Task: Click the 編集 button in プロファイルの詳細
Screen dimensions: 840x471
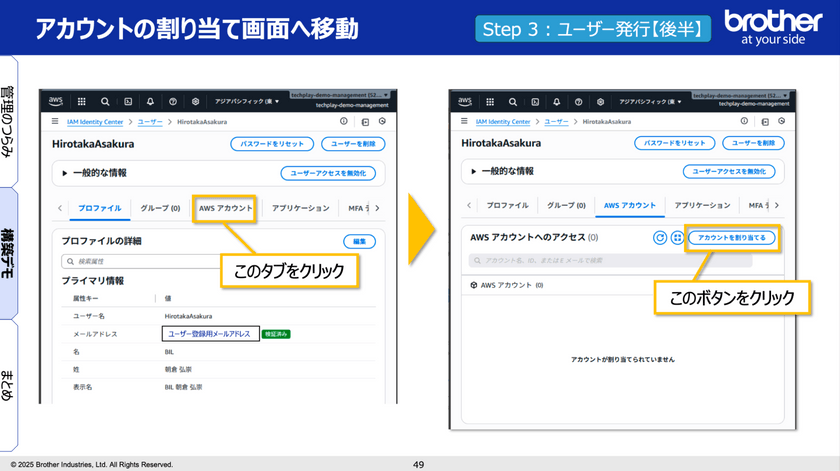Action: (359, 241)
